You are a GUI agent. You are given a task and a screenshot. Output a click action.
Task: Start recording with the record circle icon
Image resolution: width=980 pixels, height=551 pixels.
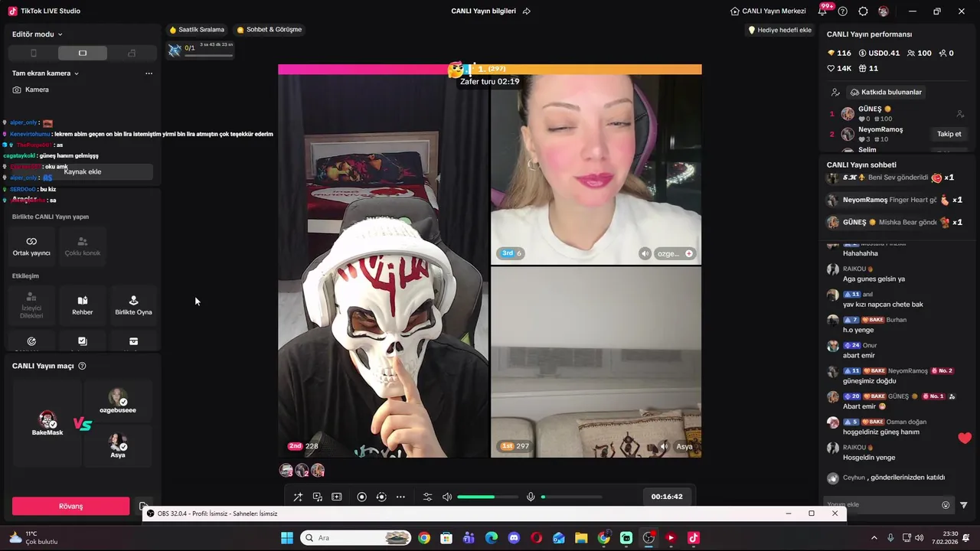pyautogui.click(x=362, y=497)
